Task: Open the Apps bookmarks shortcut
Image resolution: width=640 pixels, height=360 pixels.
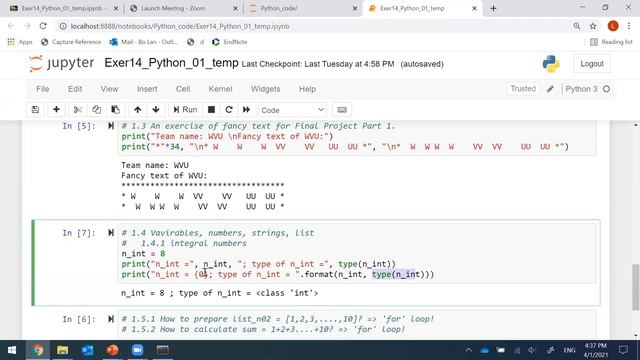Action: (x=20, y=42)
